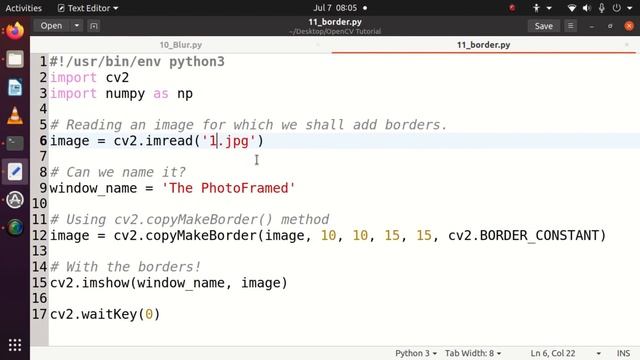
Task: Expand the recent files arrow next to Open
Action: coord(77,26)
